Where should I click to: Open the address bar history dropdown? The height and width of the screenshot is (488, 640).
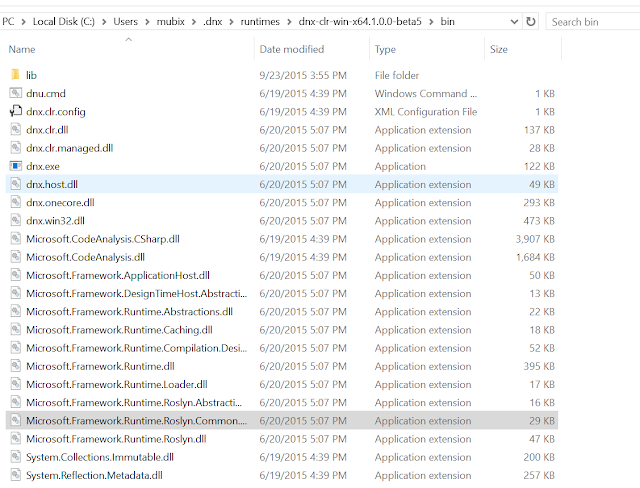click(x=514, y=22)
